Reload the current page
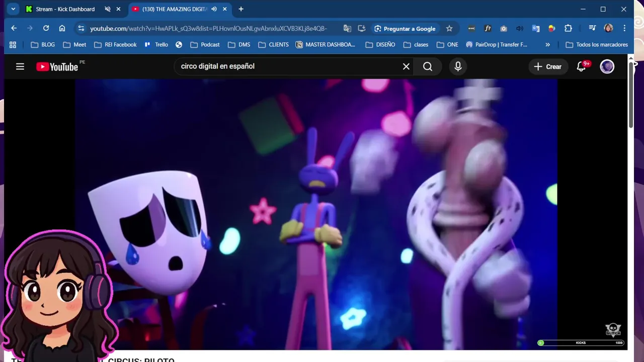Viewport: 644px width, 362px height. pos(46,29)
